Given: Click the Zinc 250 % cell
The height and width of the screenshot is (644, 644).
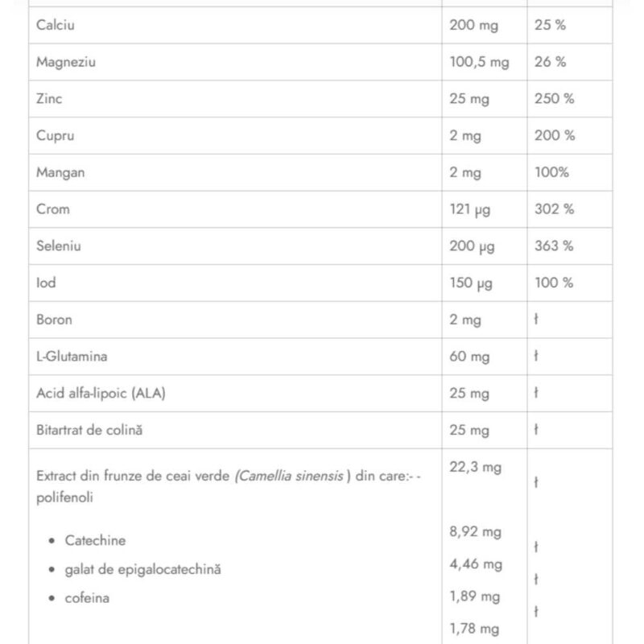Looking at the screenshot, I should click(554, 98).
